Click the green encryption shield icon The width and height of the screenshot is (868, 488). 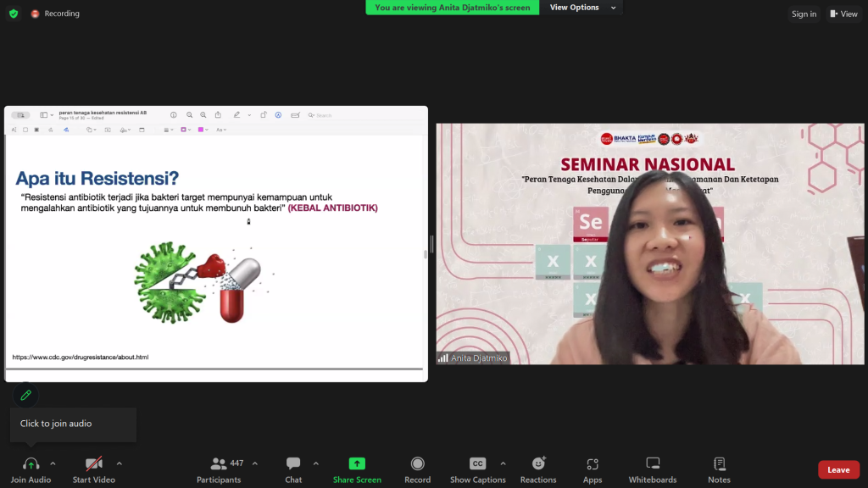tap(14, 14)
